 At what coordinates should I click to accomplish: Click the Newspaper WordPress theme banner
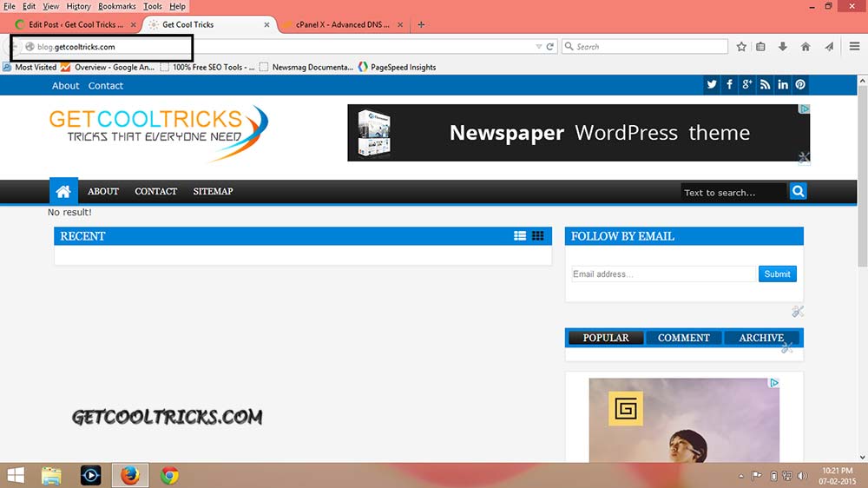[x=578, y=133]
